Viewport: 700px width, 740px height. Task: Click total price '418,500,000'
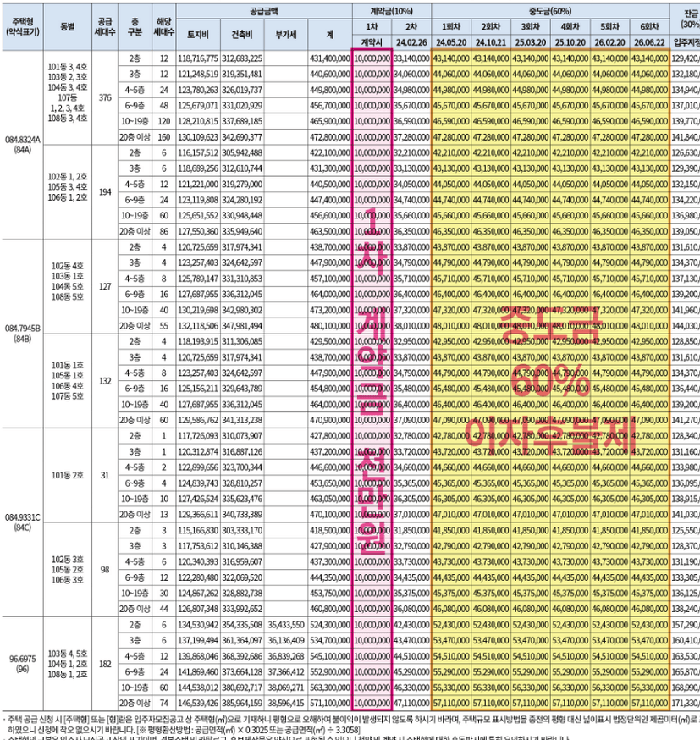330,531
